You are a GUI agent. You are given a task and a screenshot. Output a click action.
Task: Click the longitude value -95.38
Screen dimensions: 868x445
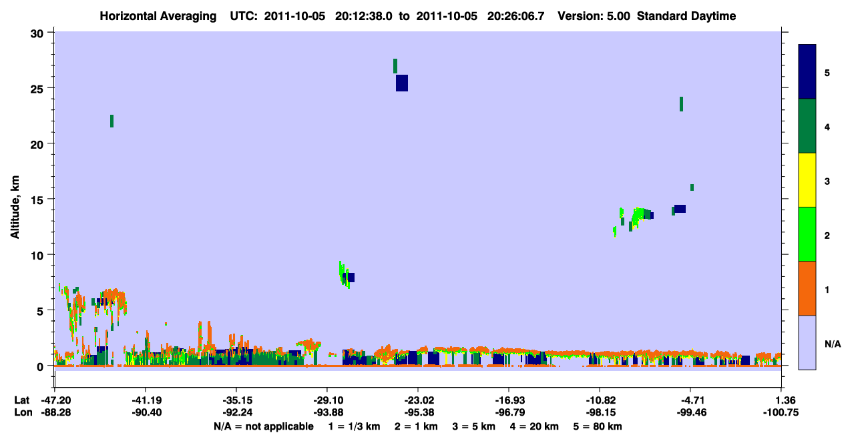[418, 413]
